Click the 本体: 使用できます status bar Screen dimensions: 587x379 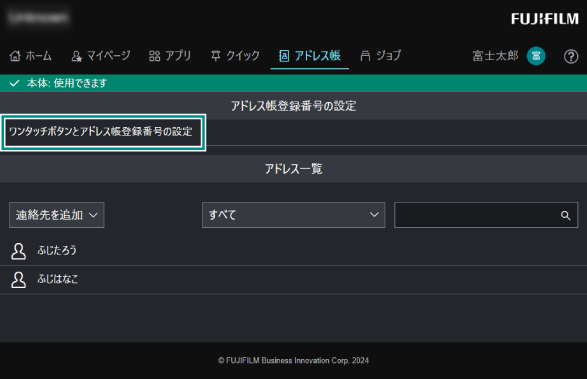tap(294, 83)
